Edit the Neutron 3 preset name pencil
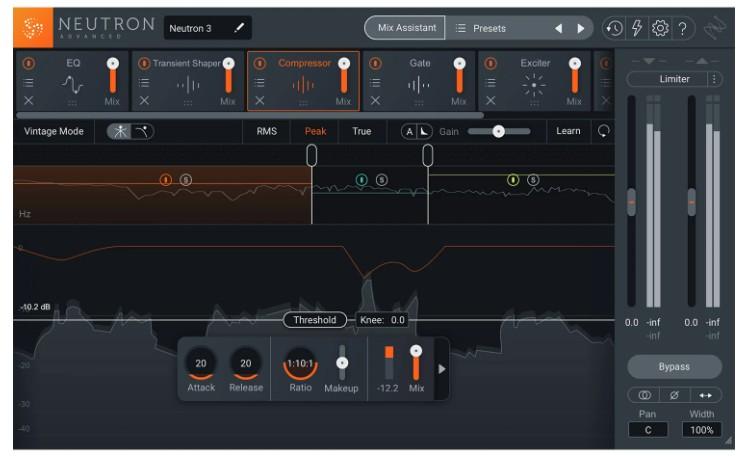 [239, 28]
